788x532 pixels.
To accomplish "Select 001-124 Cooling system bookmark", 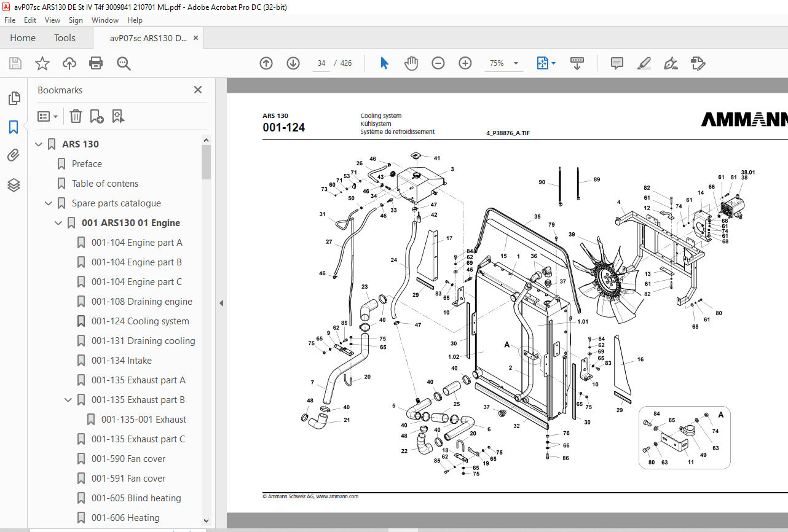I will tap(140, 321).
